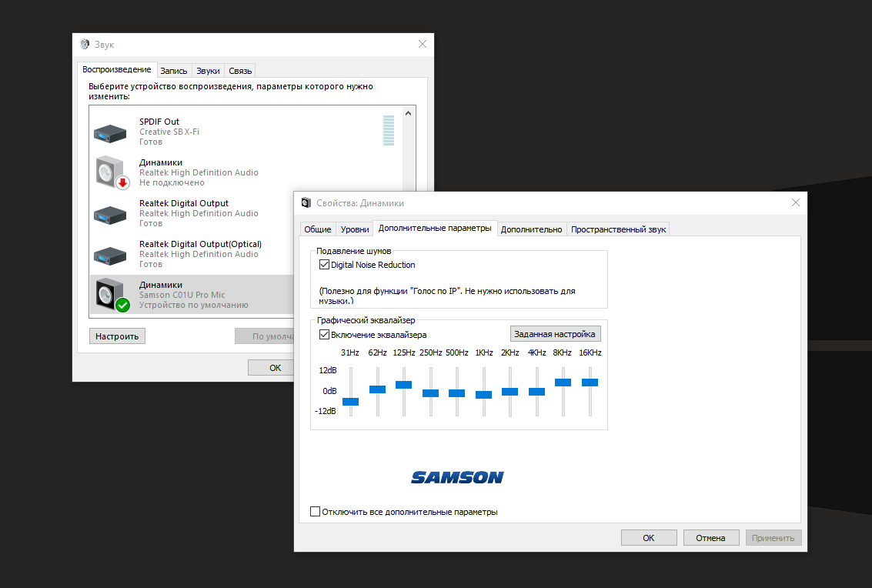The width and height of the screenshot is (872, 588).
Task: Switch to the Общие tab
Action: 318,229
